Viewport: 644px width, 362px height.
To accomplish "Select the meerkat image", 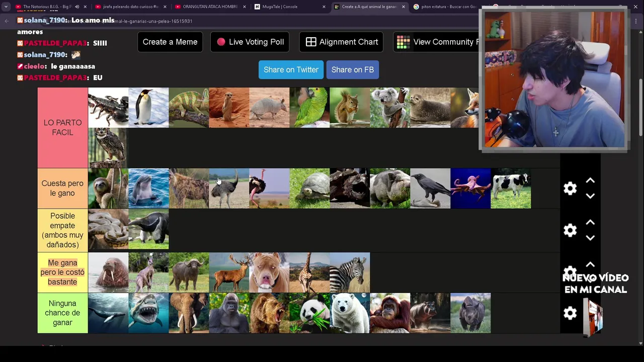I will click(x=229, y=108).
